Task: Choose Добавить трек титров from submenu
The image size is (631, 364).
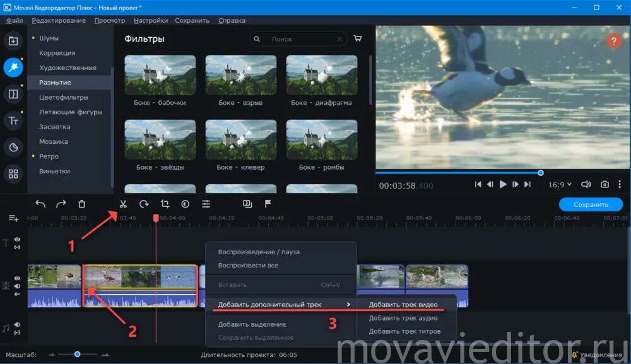Action: [405, 331]
